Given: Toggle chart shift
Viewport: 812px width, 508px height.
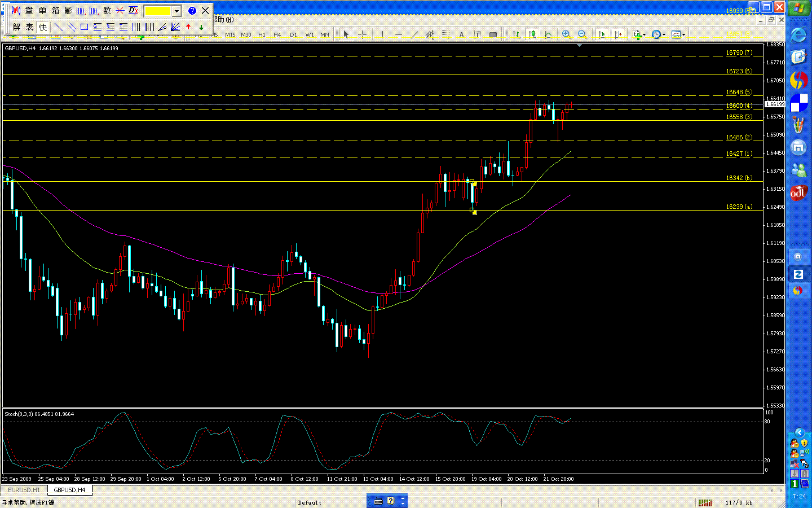Looking at the screenshot, I should (x=618, y=35).
